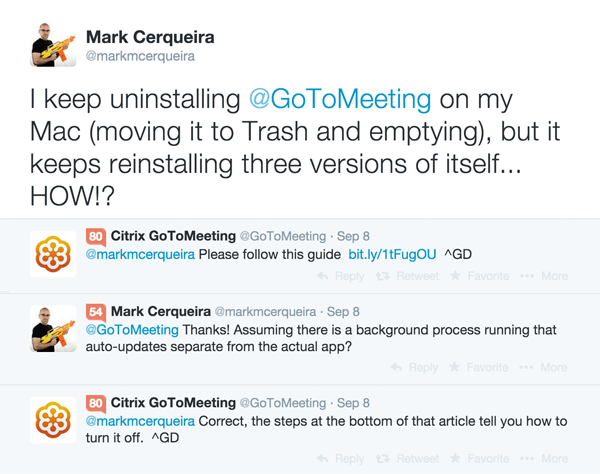Click Sep 8 timestamp on Mark's reply
This screenshot has height=474, width=600.
343,312
